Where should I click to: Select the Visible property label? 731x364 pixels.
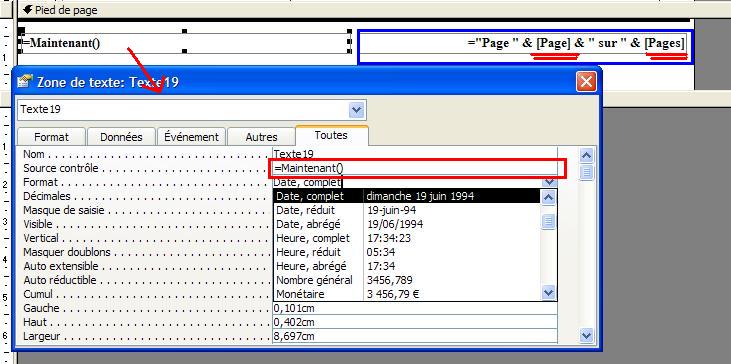point(38,224)
